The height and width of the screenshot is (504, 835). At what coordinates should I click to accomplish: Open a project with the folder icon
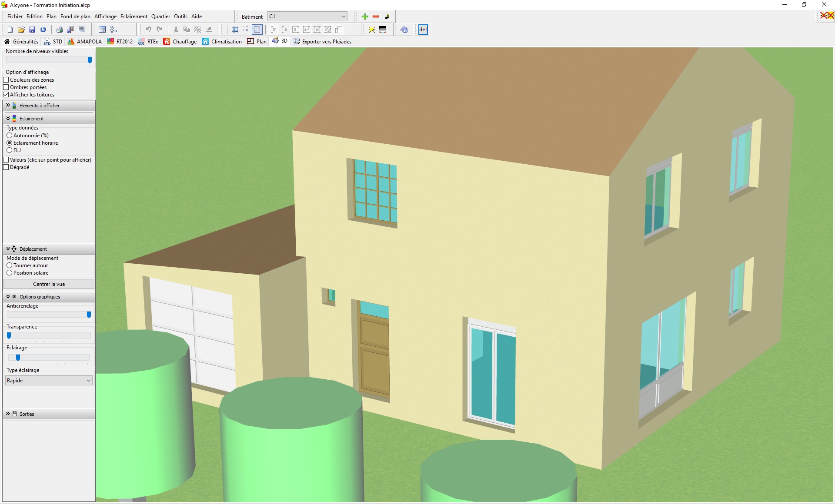tap(21, 30)
